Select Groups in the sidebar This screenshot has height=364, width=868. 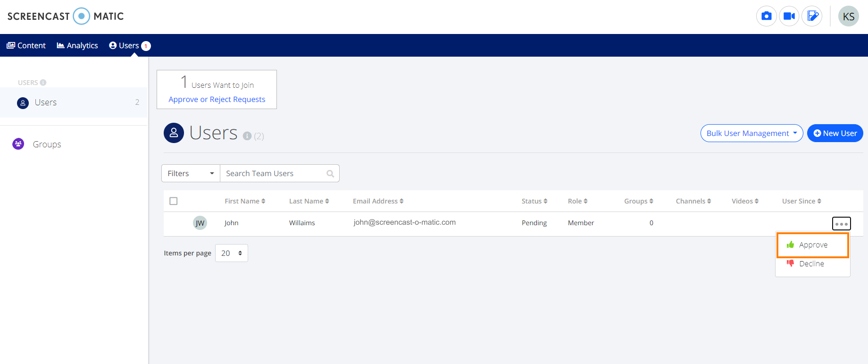47,144
